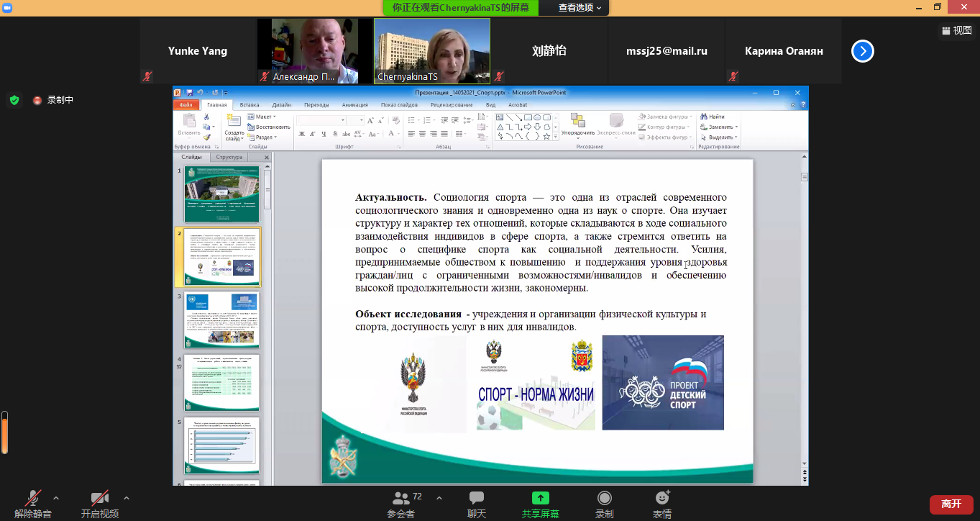Open audio options arrow beside microphone

point(56,497)
